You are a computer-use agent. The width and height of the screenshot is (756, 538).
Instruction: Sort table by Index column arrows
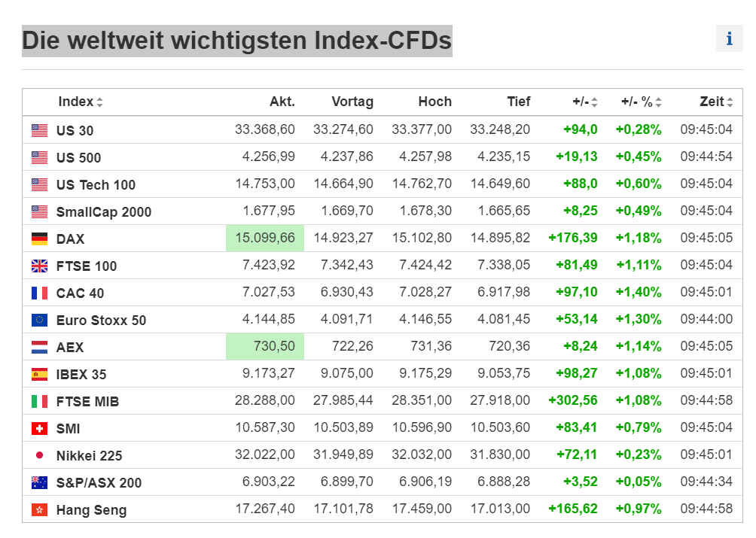pyautogui.click(x=100, y=102)
